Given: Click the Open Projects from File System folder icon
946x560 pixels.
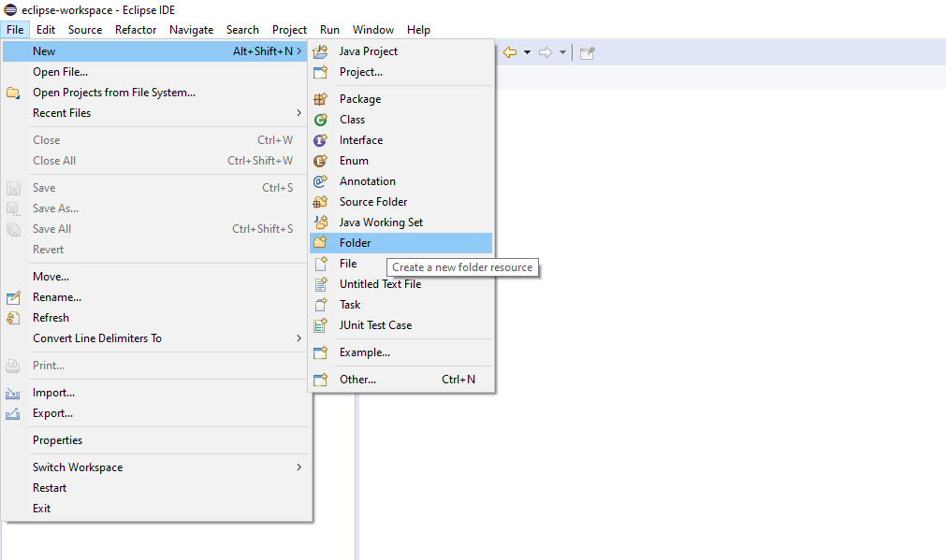Looking at the screenshot, I should click(x=13, y=93).
